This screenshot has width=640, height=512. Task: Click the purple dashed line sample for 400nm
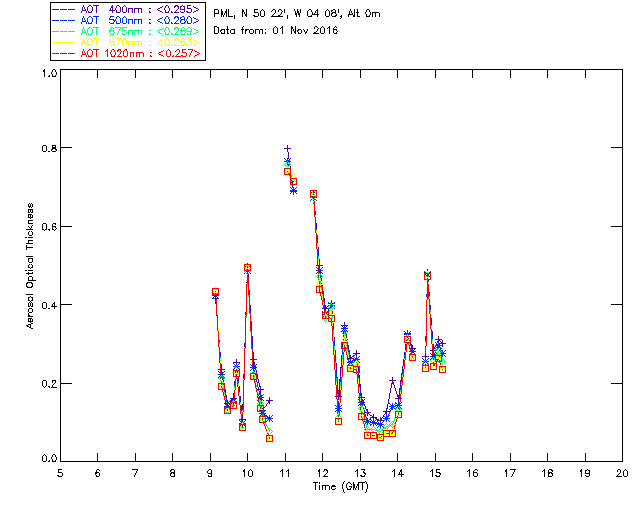point(64,9)
